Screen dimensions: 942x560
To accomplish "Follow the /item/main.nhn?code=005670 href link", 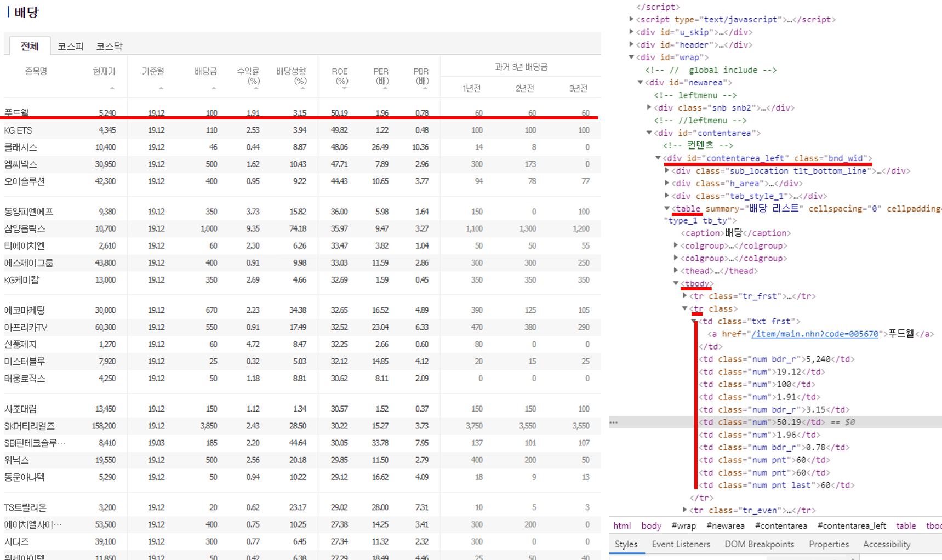I will pos(814,334).
